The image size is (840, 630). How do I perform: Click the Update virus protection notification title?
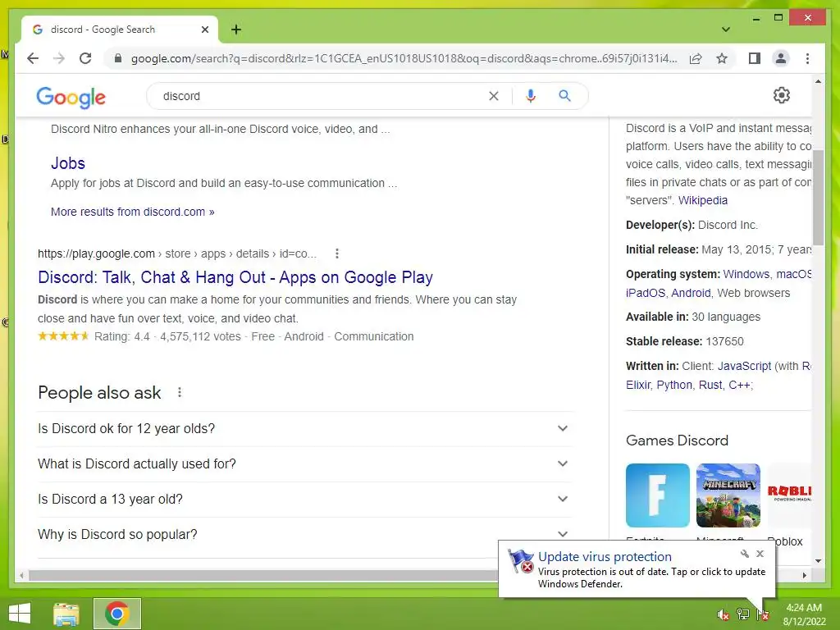click(x=605, y=557)
